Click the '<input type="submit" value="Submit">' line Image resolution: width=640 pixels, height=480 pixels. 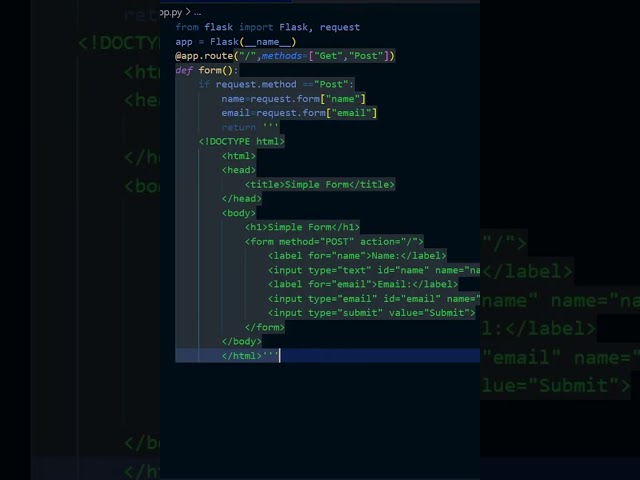pyautogui.click(x=371, y=313)
